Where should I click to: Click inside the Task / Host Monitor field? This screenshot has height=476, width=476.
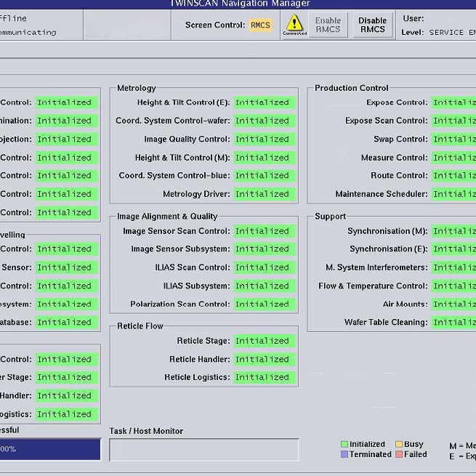[204, 450]
